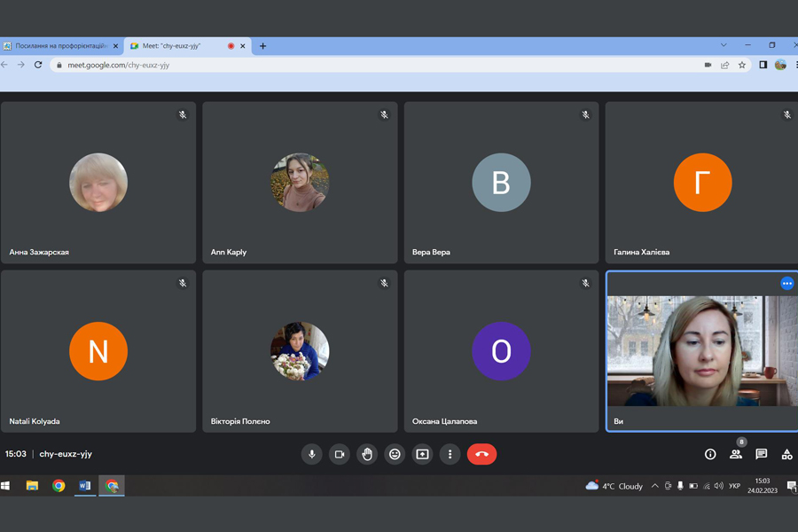Viewport: 798px width, 532px height.
Task: Open volume control in system tray
Action: tap(718, 486)
